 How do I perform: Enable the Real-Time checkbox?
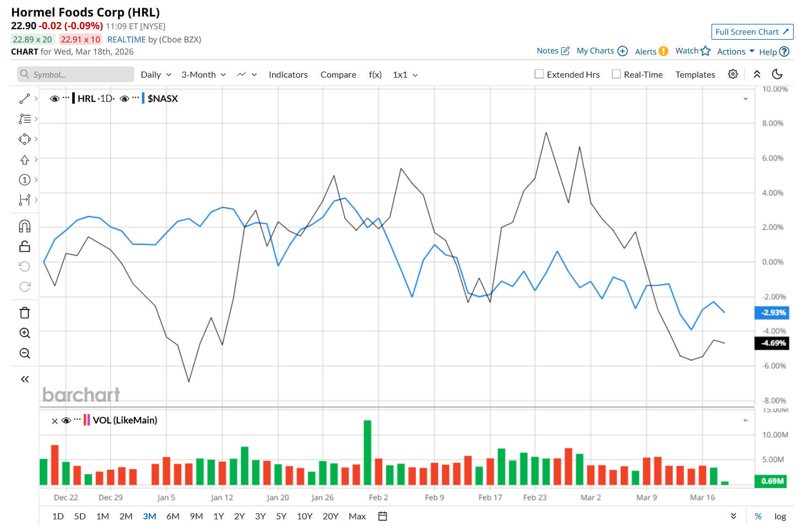[616, 74]
